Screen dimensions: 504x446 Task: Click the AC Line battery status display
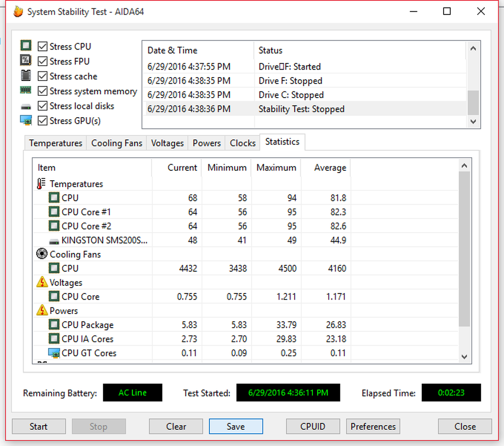pyautogui.click(x=132, y=392)
